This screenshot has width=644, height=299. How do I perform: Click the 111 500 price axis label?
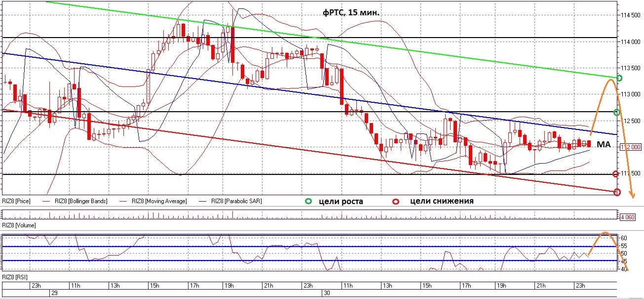point(631,173)
